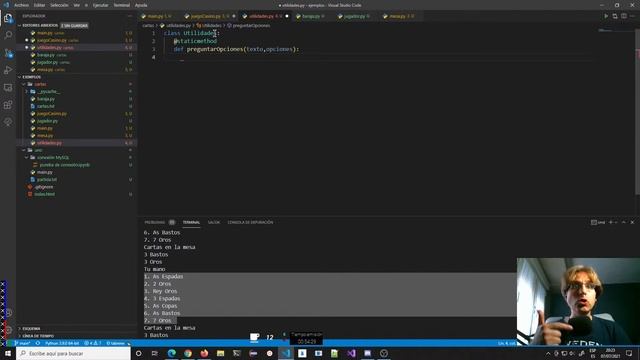The height and width of the screenshot is (360, 640).
Task: Open juegoCasino.py in the cartas folder tree
Action: (52, 113)
